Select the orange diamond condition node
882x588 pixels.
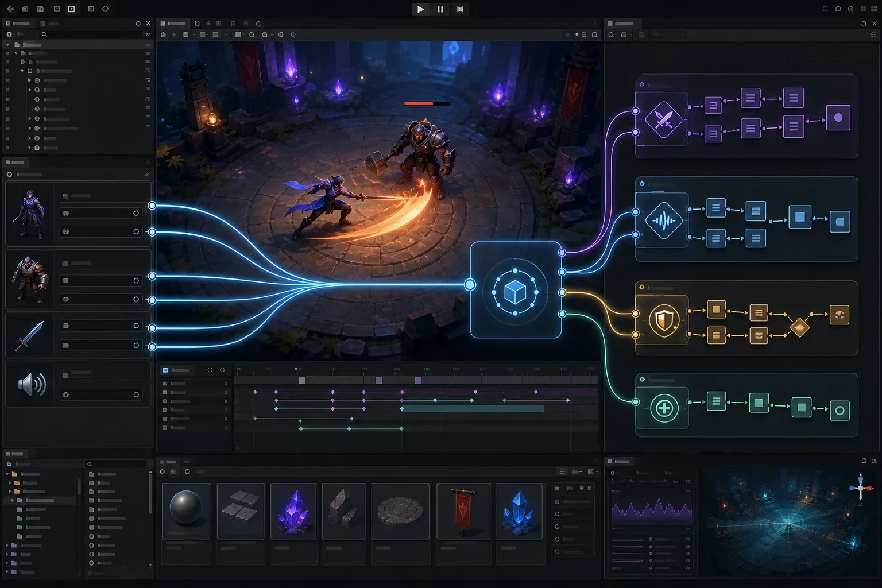pos(800,328)
